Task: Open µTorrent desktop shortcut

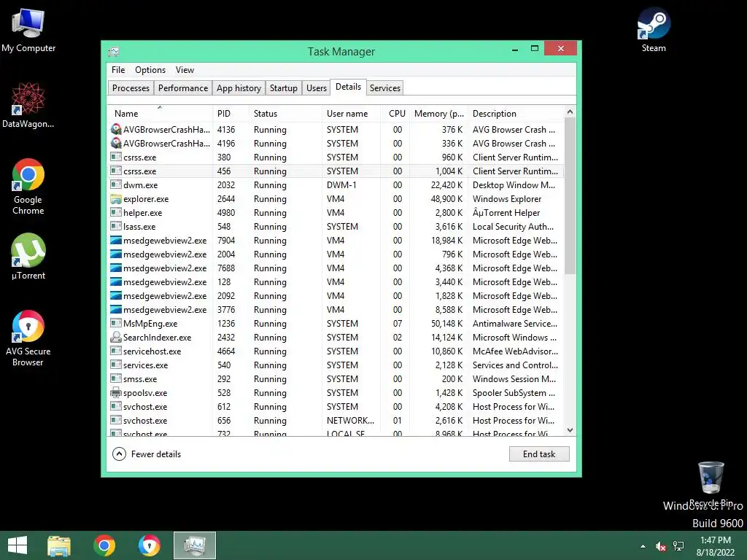Action: coord(28,256)
